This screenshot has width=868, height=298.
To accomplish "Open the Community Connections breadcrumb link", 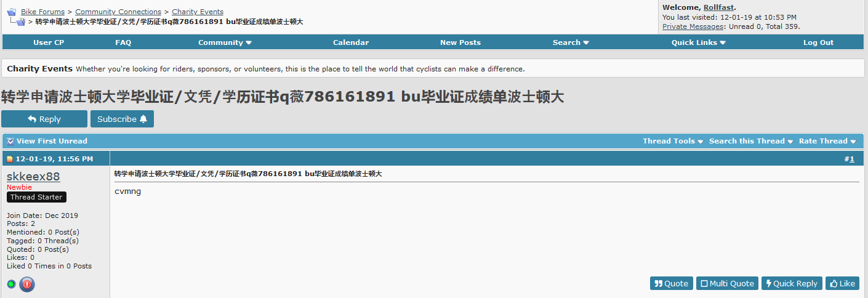I will 118,12.
